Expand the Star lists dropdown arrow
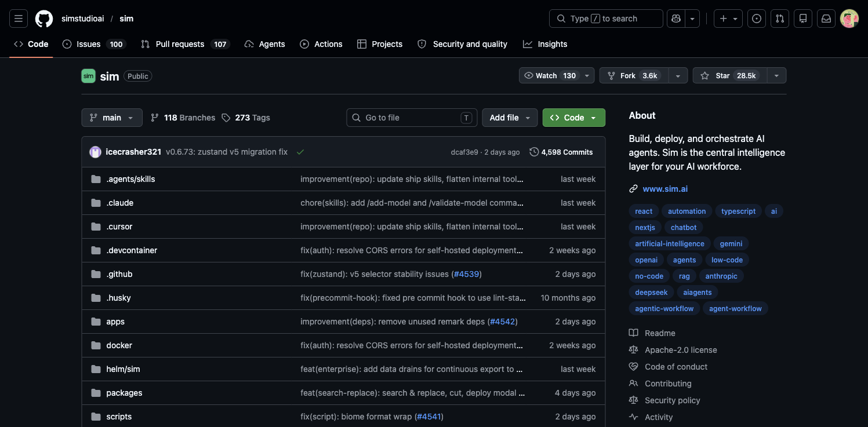 (x=776, y=76)
